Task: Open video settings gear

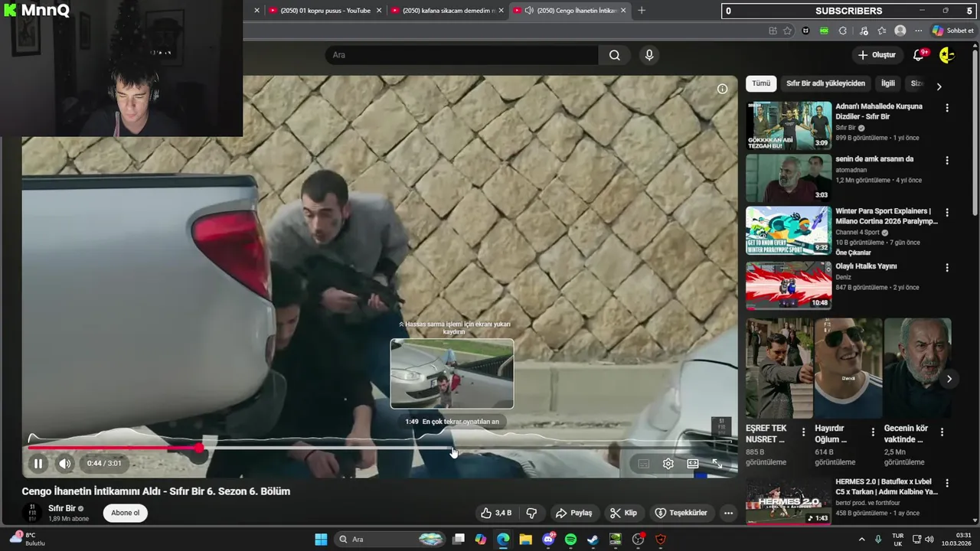Action: (x=668, y=464)
